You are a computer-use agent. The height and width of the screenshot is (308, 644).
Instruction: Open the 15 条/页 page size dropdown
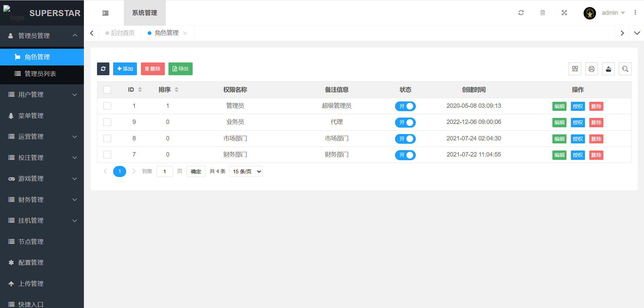(246, 171)
